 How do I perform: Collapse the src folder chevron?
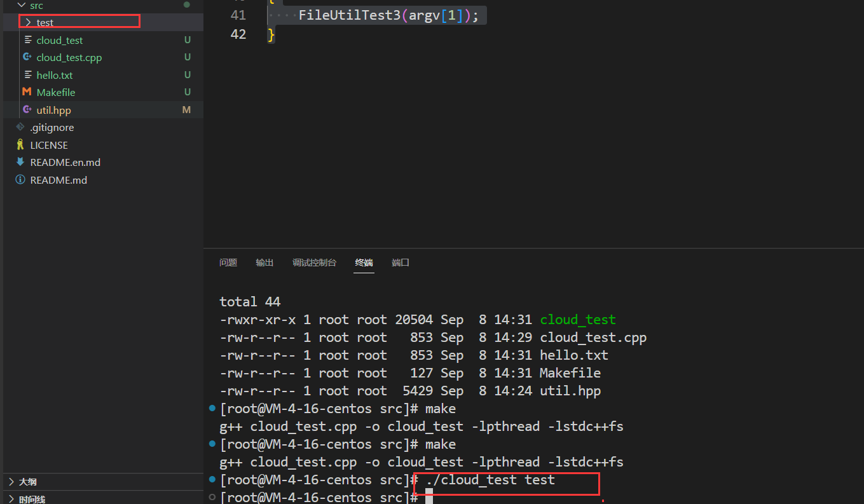click(21, 5)
